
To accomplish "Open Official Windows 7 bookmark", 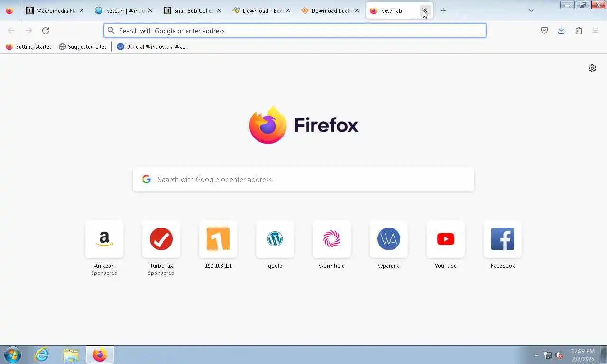I will (152, 47).
